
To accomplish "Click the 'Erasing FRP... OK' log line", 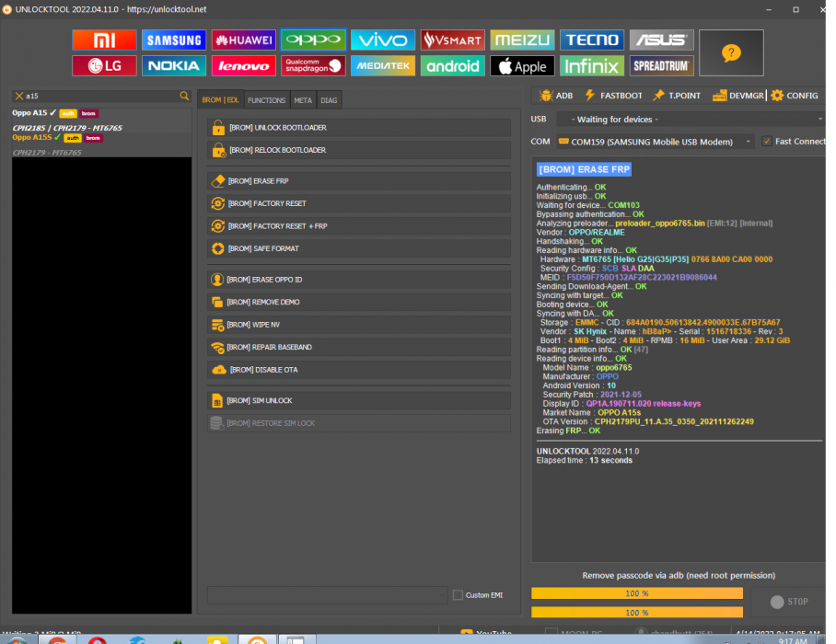I will [x=568, y=431].
